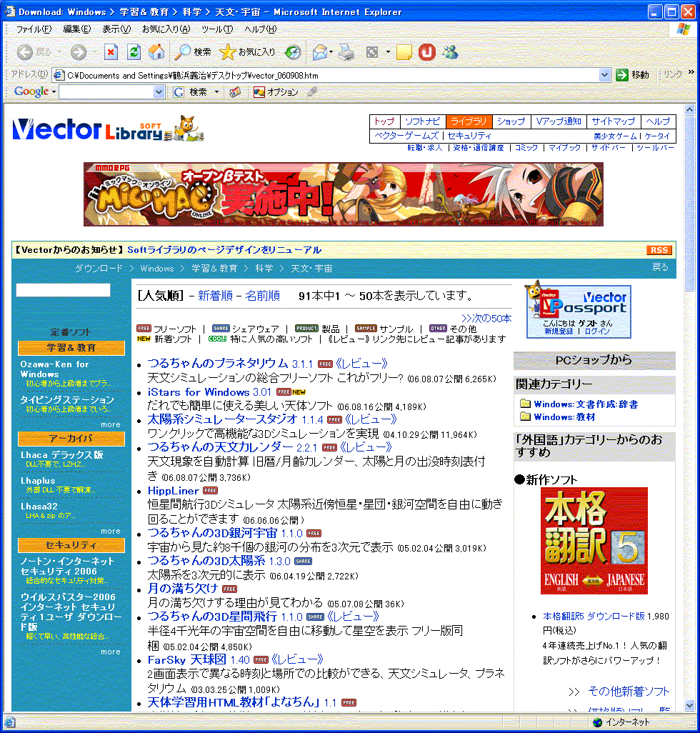Image resolution: width=700 pixels, height=733 pixels.
Task: Expand the address bar dropdown arrow
Action: 604,75
